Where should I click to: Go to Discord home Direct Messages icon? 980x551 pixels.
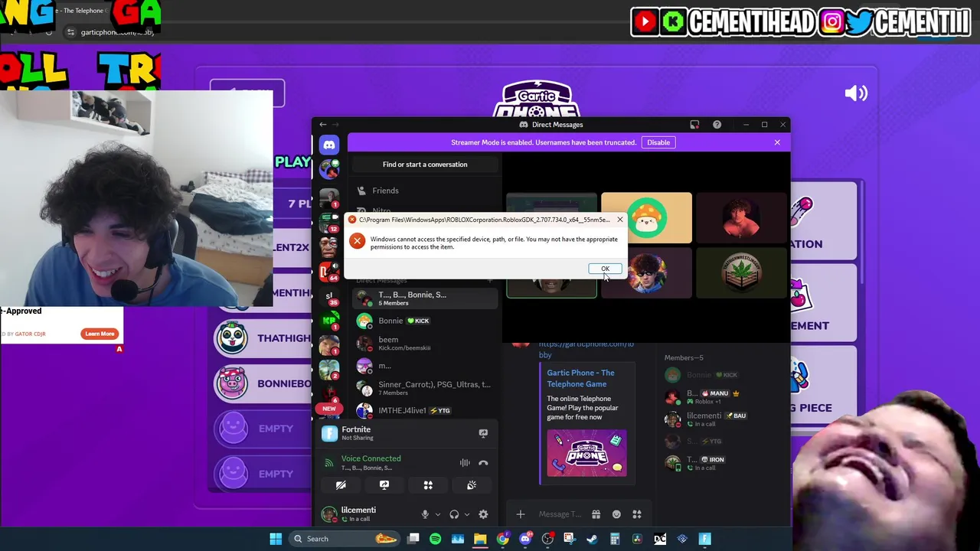tap(329, 145)
